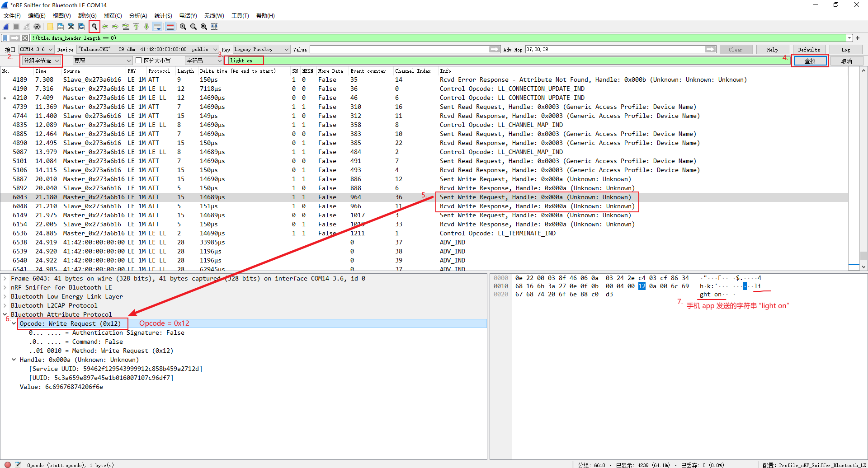Go forward in packet history
Image resolution: width=868 pixels, height=468 pixels.
click(x=115, y=27)
